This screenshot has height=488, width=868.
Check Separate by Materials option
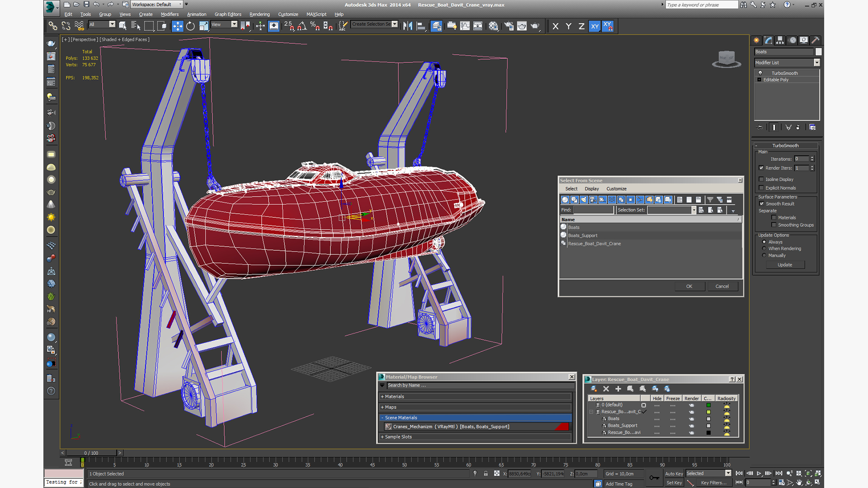click(x=774, y=218)
